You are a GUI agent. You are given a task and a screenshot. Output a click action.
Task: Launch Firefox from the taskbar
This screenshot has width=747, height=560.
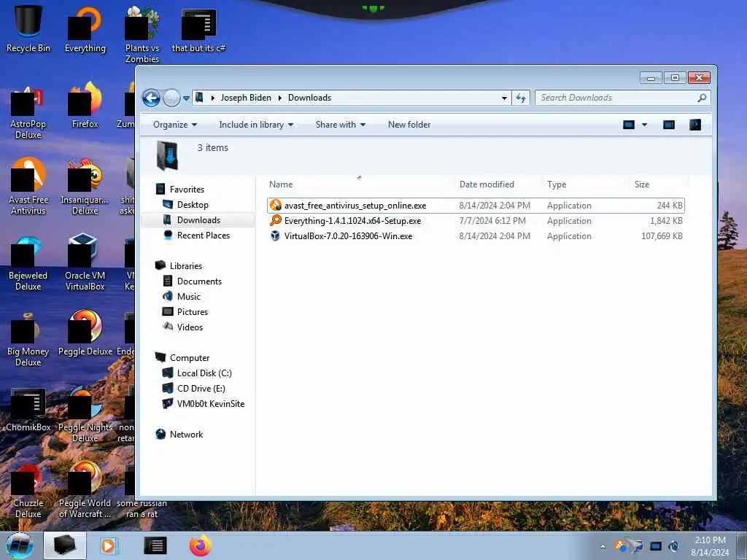[x=200, y=545]
